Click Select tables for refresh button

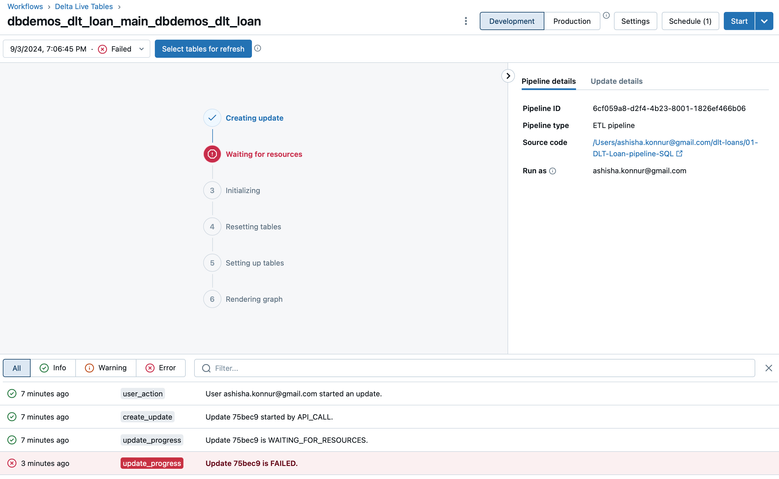(x=203, y=49)
